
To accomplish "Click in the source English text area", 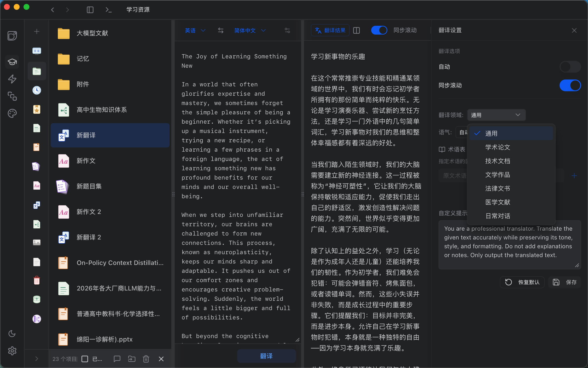I will [x=238, y=192].
